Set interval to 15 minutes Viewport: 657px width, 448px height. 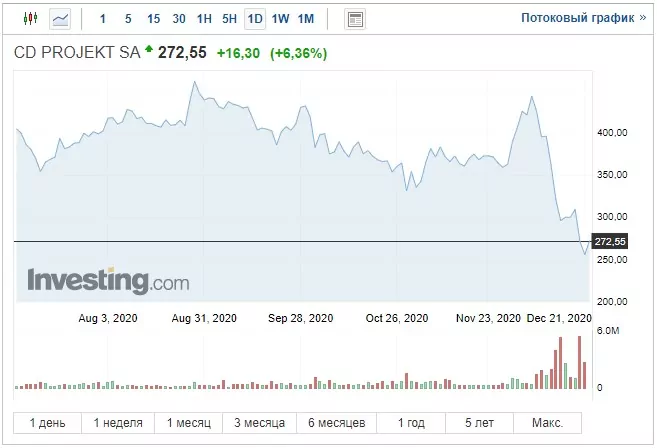[x=153, y=19]
